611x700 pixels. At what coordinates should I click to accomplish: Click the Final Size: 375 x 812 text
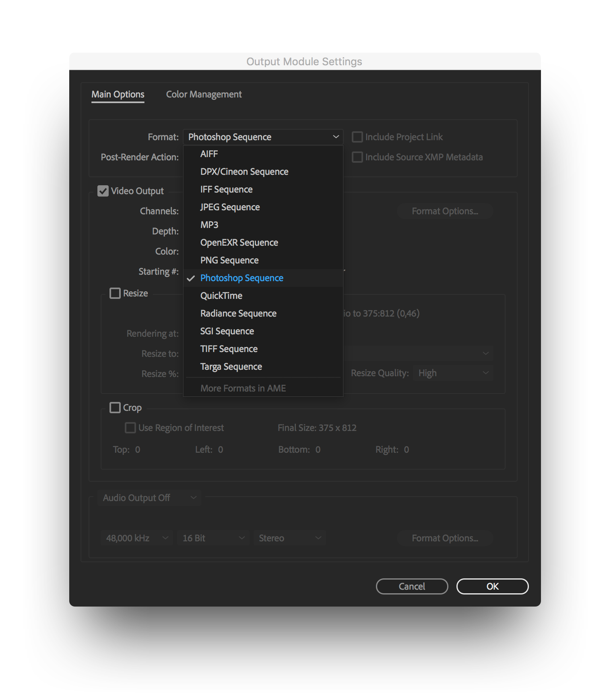317,428
